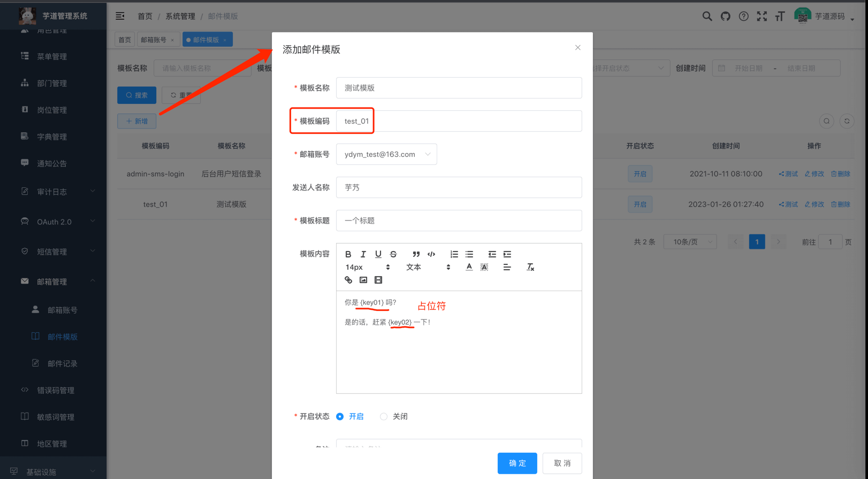Open 邮件记录 in the sidebar menu

tap(62, 363)
